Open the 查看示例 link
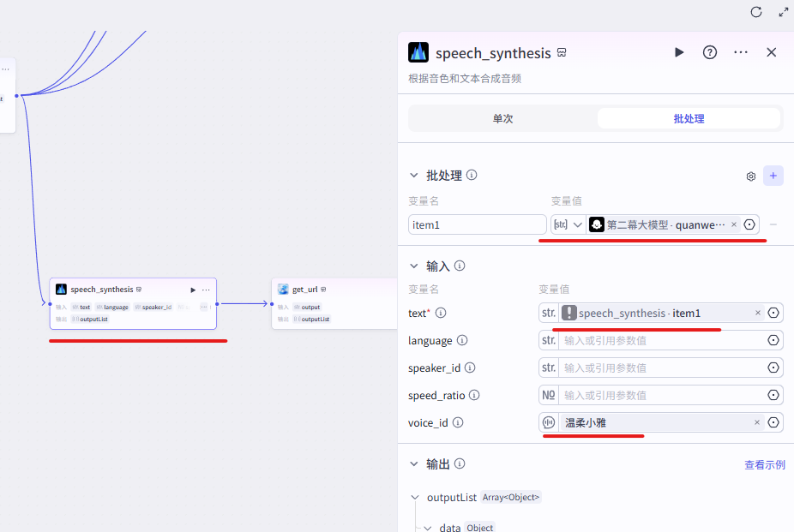 pos(765,464)
